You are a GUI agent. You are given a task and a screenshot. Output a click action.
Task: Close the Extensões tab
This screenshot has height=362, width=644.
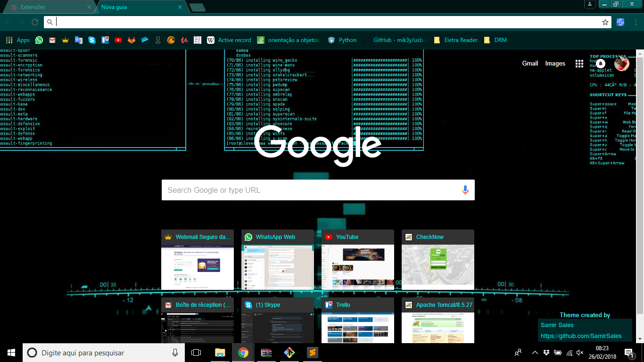[x=89, y=7]
